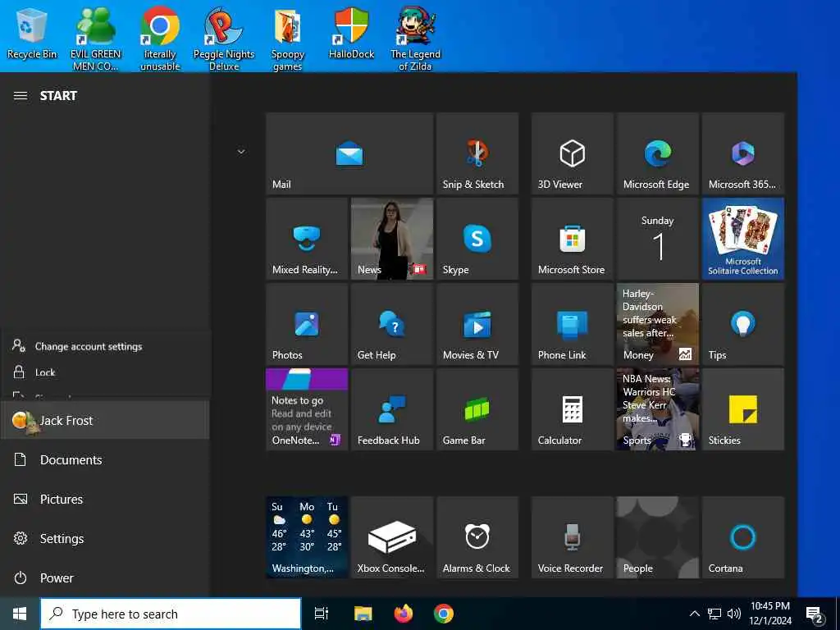Open calendar tile showing Sunday 1
This screenshot has height=630, width=840.
coord(657,239)
